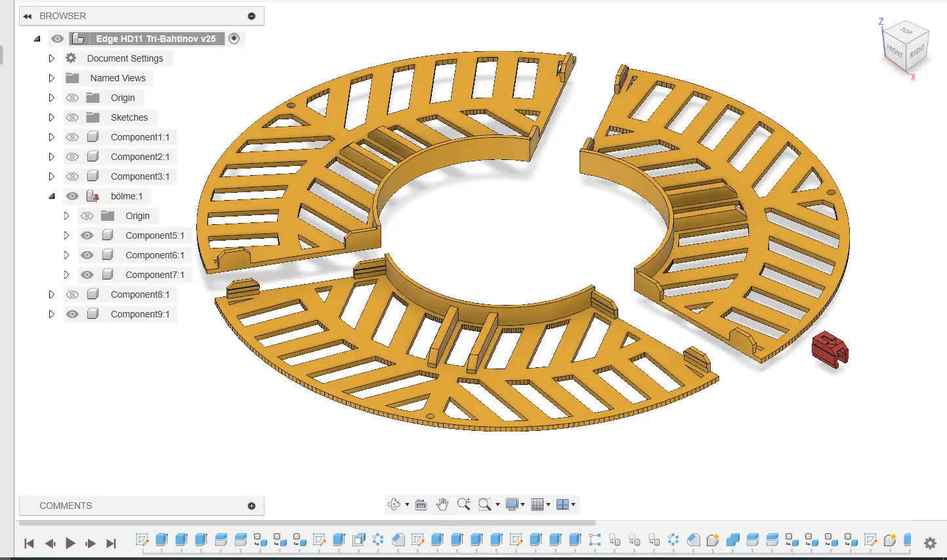The height and width of the screenshot is (560, 947).
Task: Select the Shell feature in timeline
Action: point(359,540)
